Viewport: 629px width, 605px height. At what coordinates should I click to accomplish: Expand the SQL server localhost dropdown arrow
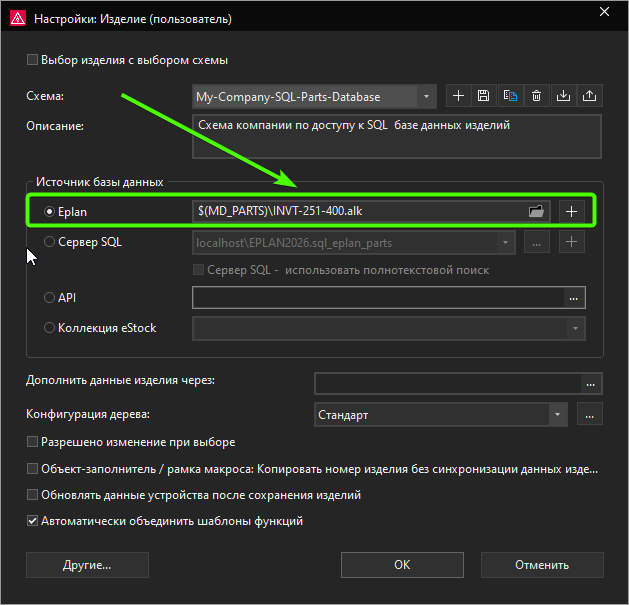(505, 242)
